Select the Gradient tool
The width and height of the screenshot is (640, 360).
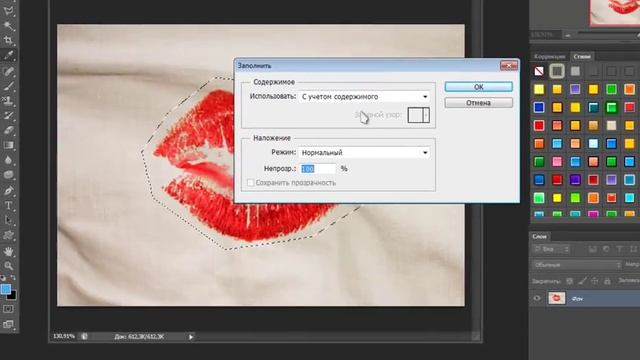point(8,145)
